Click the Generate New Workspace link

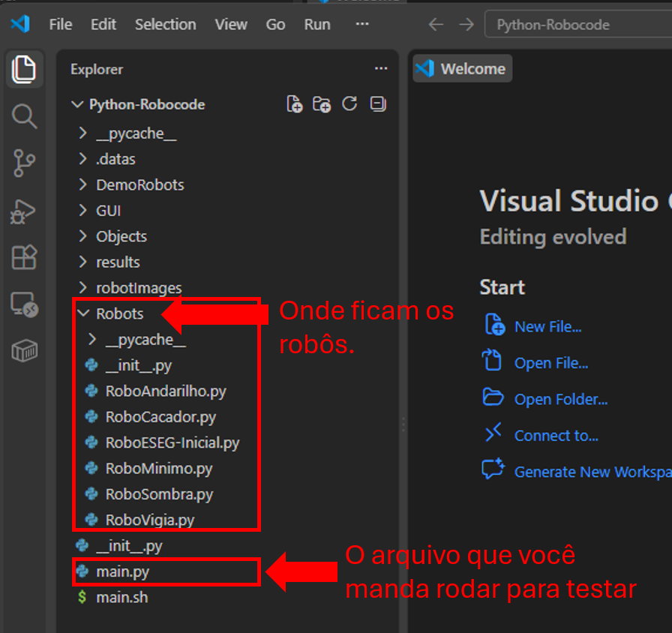click(593, 472)
